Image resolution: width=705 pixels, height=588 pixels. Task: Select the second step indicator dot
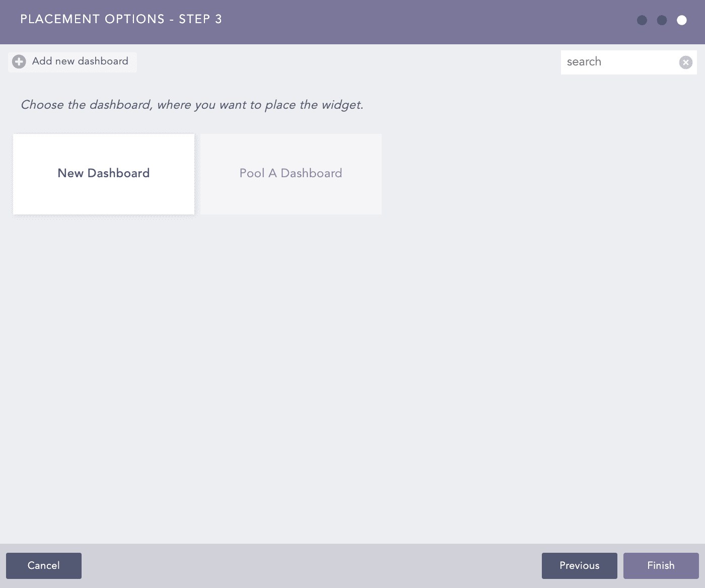662,20
